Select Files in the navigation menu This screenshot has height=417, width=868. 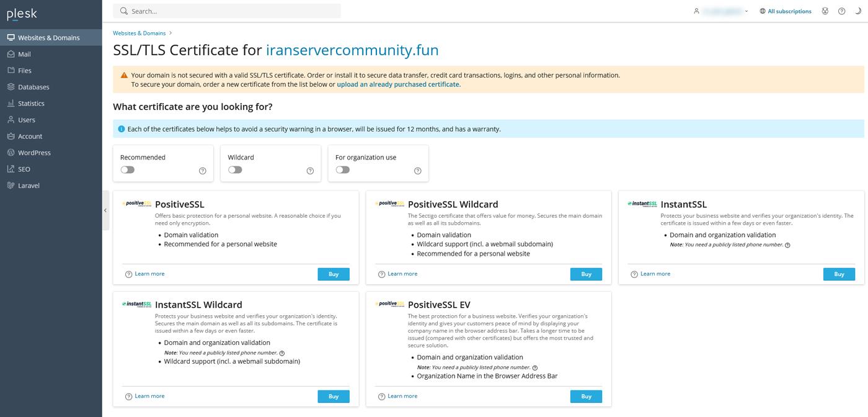[x=25, y=71]
